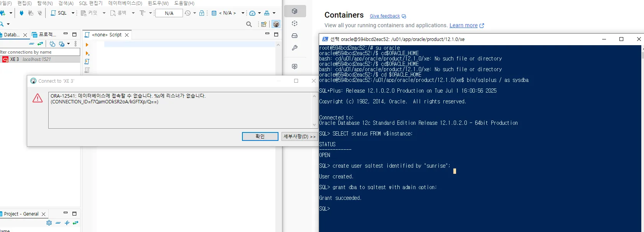This screenshot has width=644, height=232.
Task: Click the Explain execution plan icon
Action: tap(87, 70)
